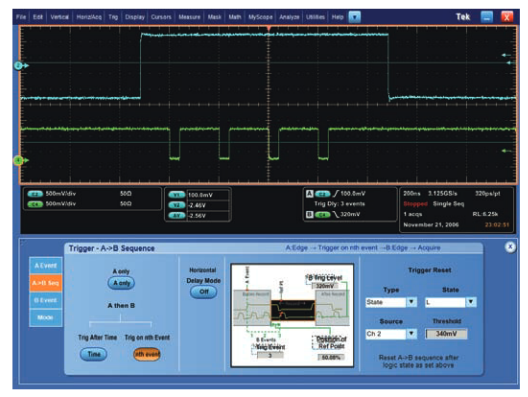Click the rising edge slope icon

[336, 194]
